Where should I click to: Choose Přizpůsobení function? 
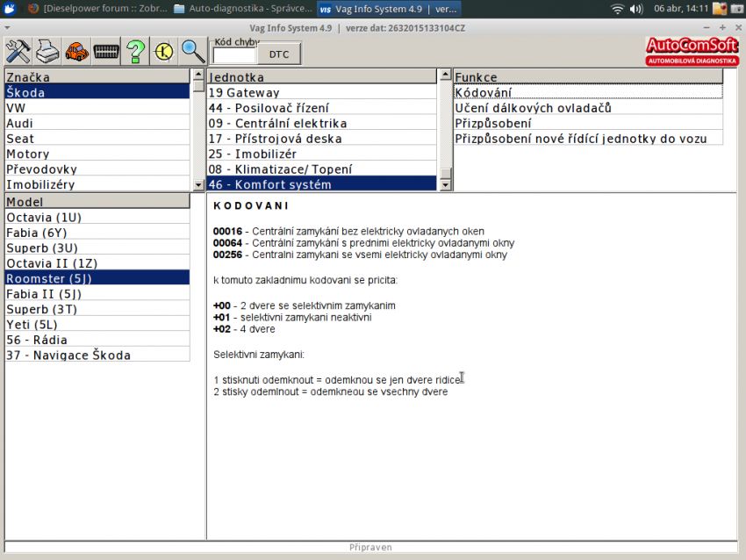588,123
